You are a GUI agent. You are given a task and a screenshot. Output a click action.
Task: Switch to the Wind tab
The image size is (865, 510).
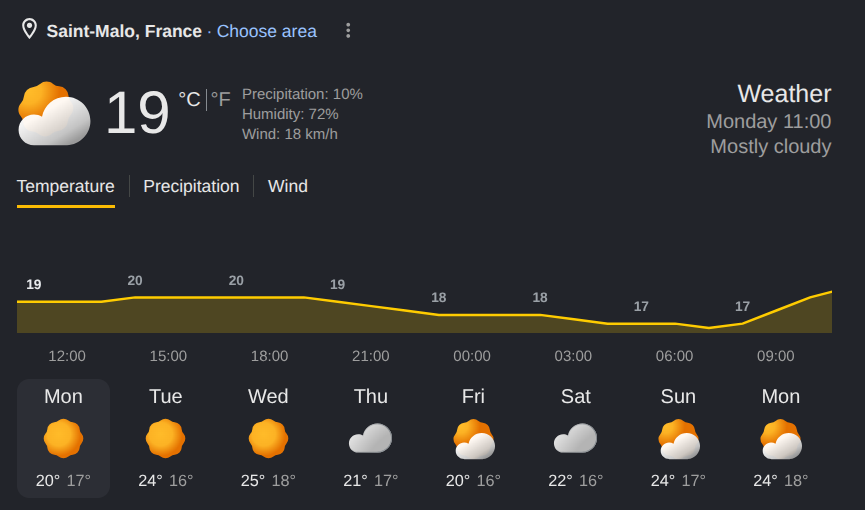(288, 186)
